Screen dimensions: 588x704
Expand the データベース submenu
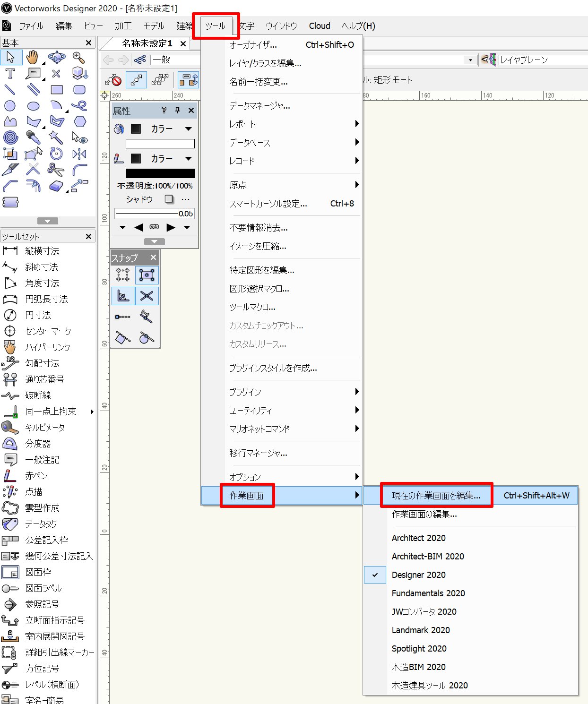coord(282,143)
